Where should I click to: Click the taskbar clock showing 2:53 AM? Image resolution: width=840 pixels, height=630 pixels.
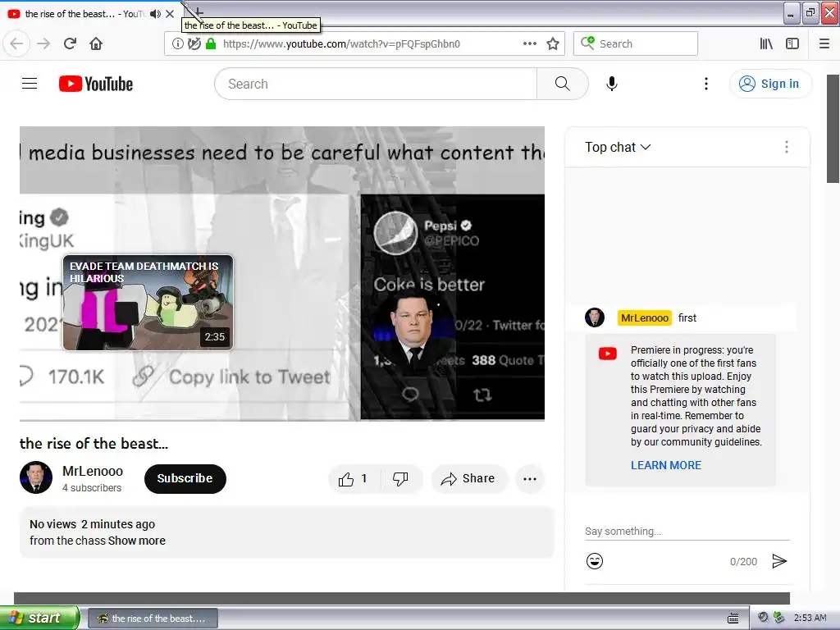[810, 618]
